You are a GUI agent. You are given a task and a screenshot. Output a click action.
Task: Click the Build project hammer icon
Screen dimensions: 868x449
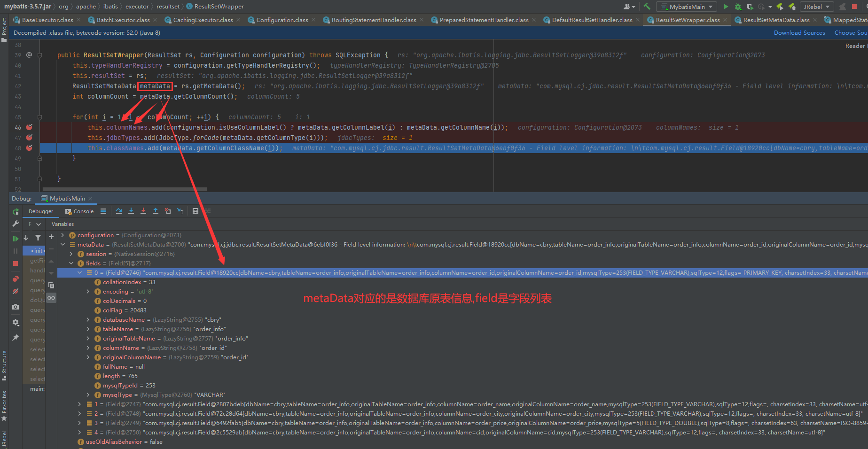(647, 7)
